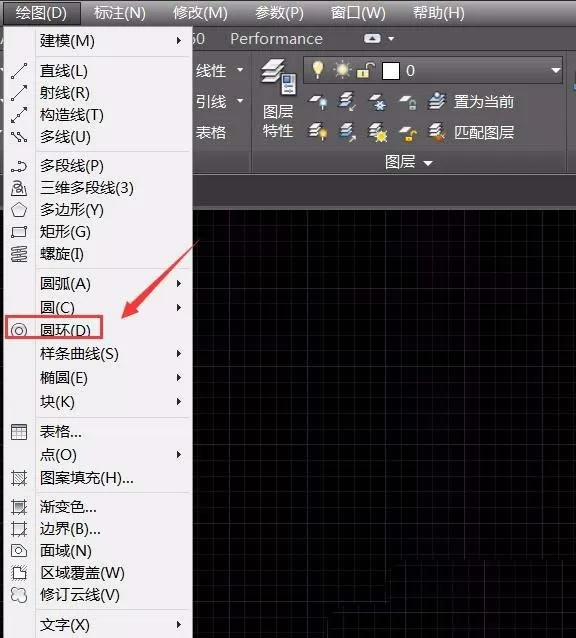
Task: Select the Polygon (多边形) pentagon icon
Action: (x=19, y=210)
